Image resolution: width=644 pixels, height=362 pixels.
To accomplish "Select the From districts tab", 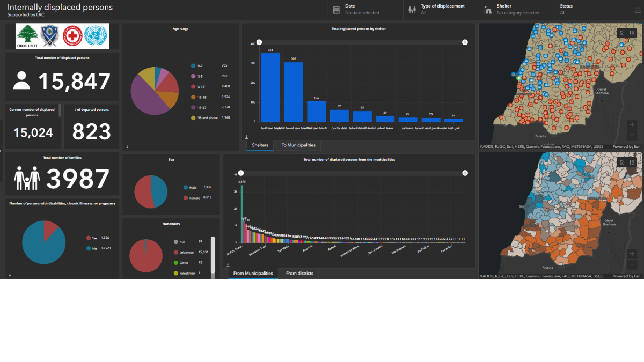I will point(299,274).
